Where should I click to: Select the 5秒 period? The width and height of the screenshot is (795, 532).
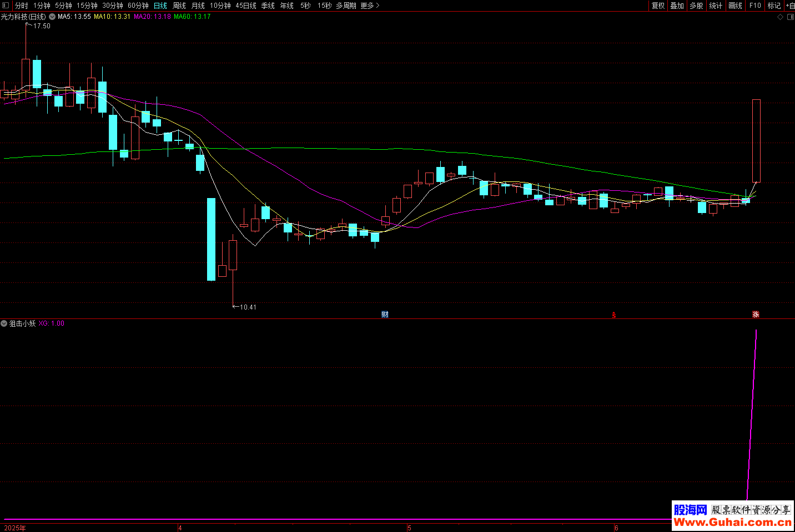tap(305, 6)
